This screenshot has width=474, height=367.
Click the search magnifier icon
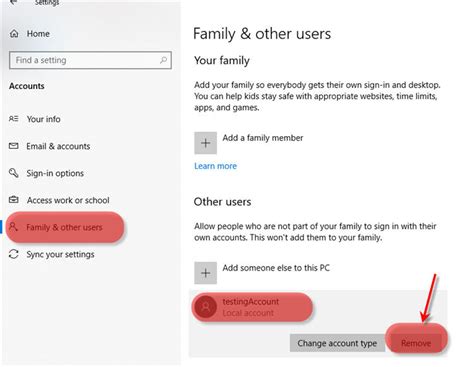163,60
